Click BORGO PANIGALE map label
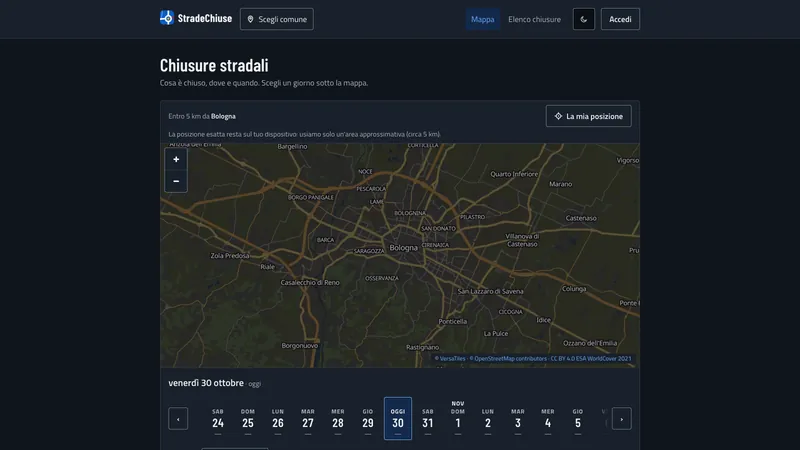The height and width of the screenshot is (450, 800). click(311, 197)
